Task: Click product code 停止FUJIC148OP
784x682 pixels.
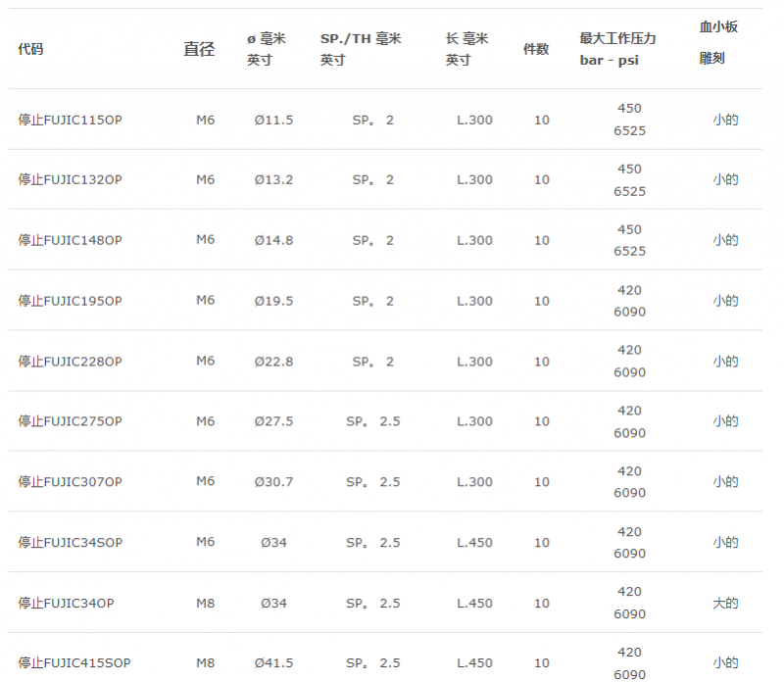Action: [x=70, y=240]
